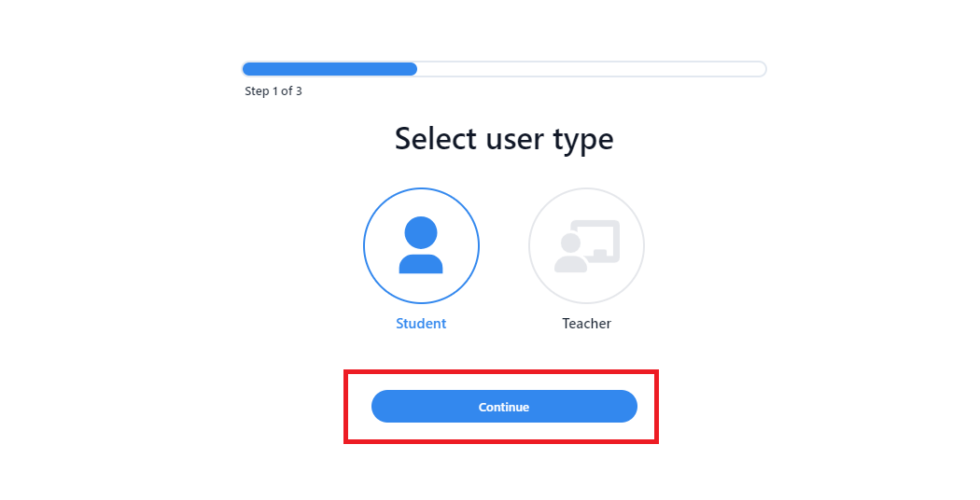Click the head of the Student avatar
This screenshot has width=980, height=500.
[x=421, y=232]
